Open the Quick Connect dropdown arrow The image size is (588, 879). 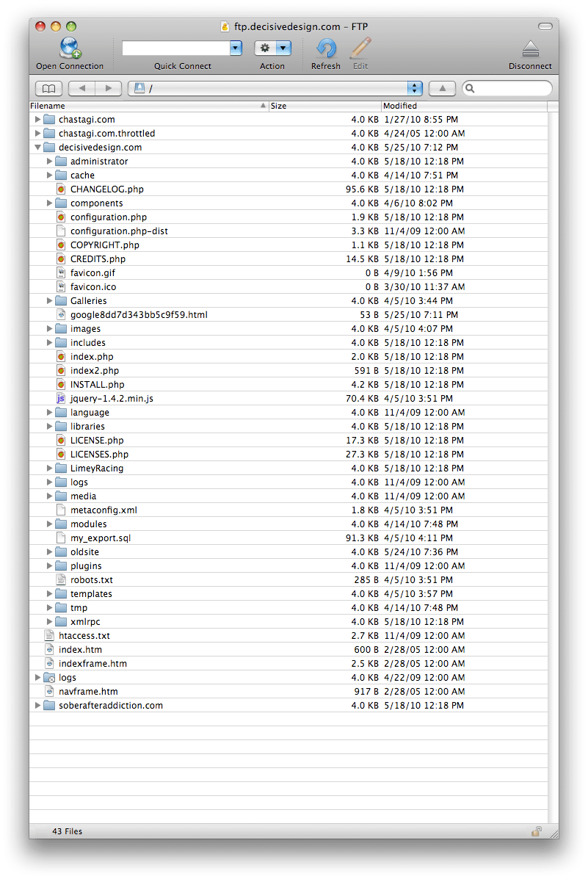[x=236, y=48]
